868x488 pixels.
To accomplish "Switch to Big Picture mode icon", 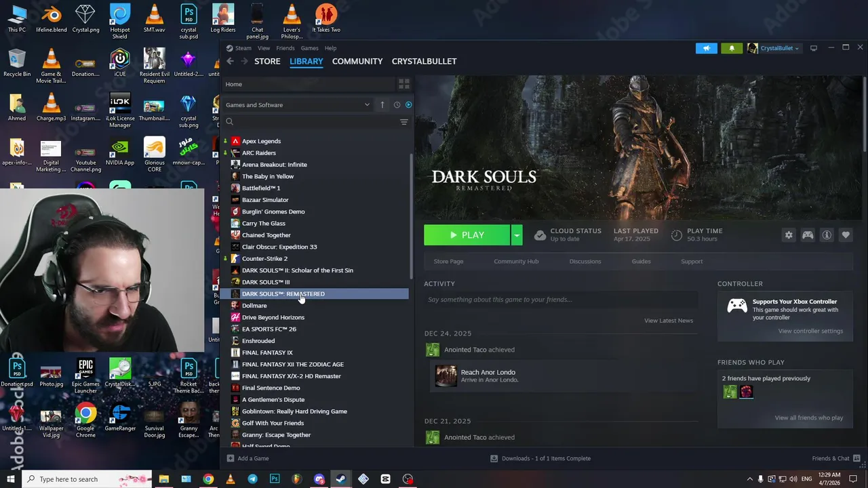I will pos(814,48).
